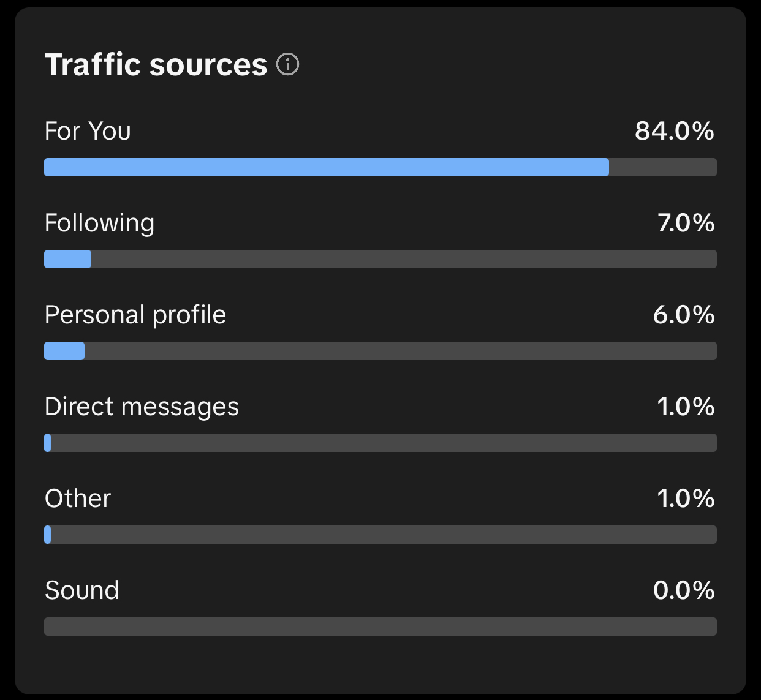Click the Personal profile progress bar
Viewport: 761px width, 700px height.
point(380,351)
